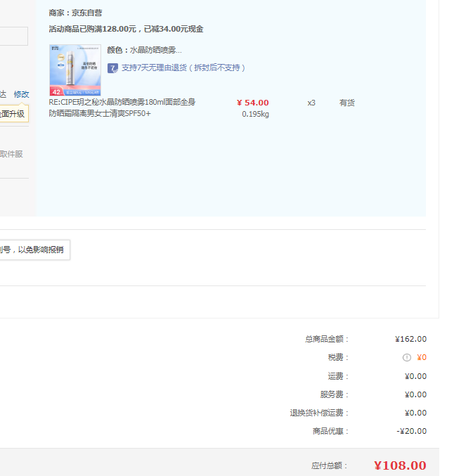Click the tax fee info icon
Image resolution: width=454 pixels, height=476 pixels.
407,358
